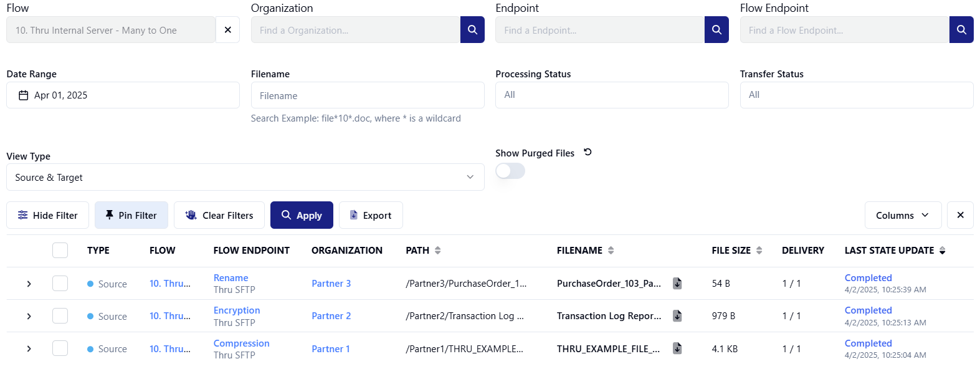Viewport: 980px width, 379px height.
Task: Click the Endpoint search magnifier icon
Action: click(x=716, y=30)
